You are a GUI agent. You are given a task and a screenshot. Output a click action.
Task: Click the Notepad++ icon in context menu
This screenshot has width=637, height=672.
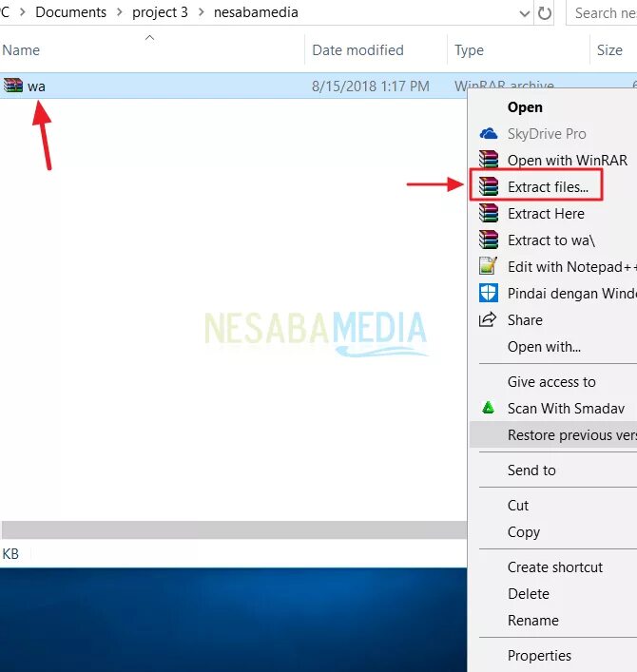coord(489,266)
